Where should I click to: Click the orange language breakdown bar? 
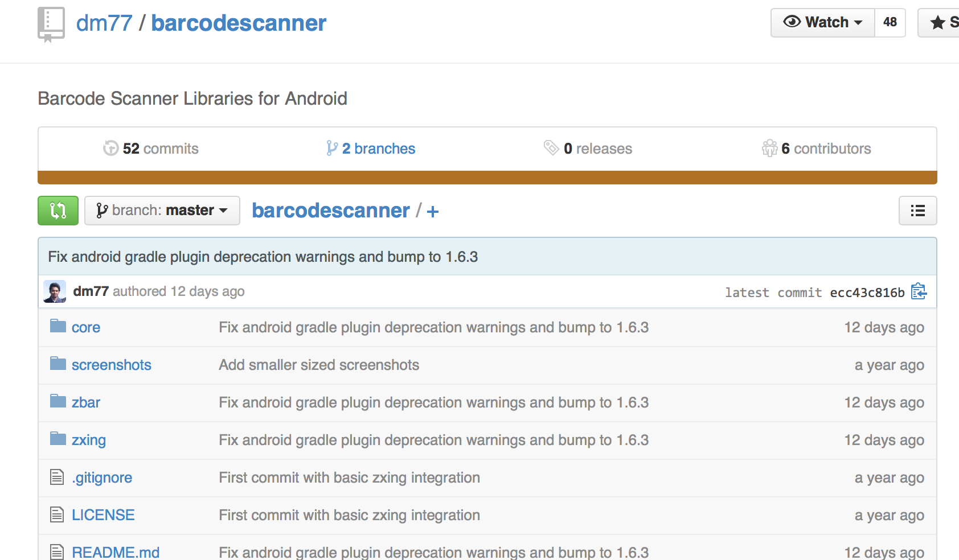487,178
